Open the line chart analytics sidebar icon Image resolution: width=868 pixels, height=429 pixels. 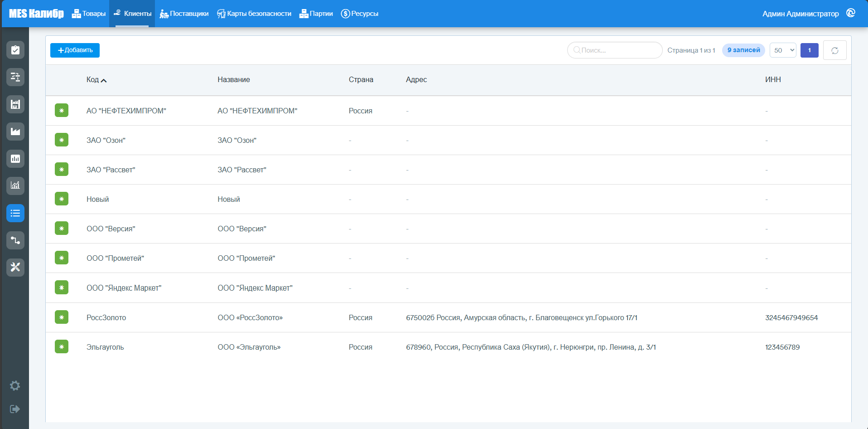[x=15, y=185]
